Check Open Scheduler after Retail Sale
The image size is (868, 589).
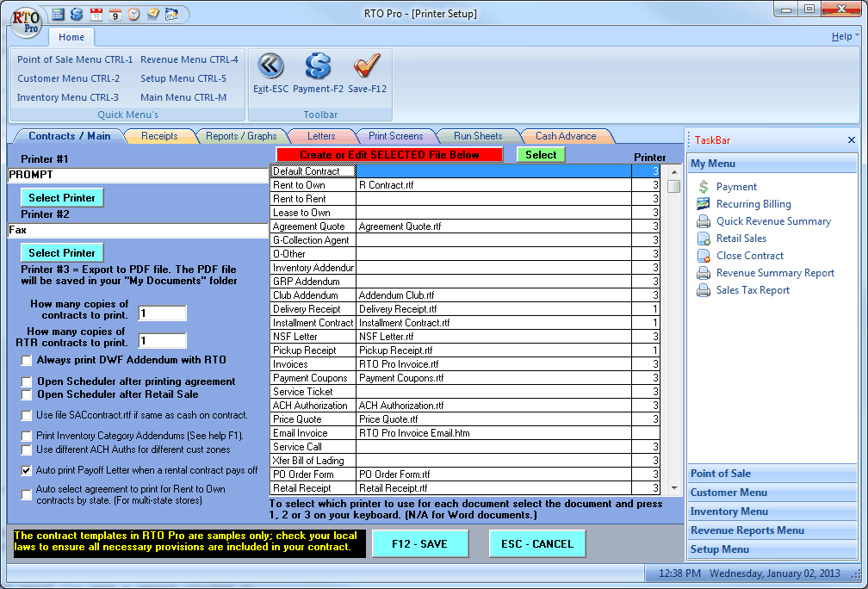(x=28, y=394)
